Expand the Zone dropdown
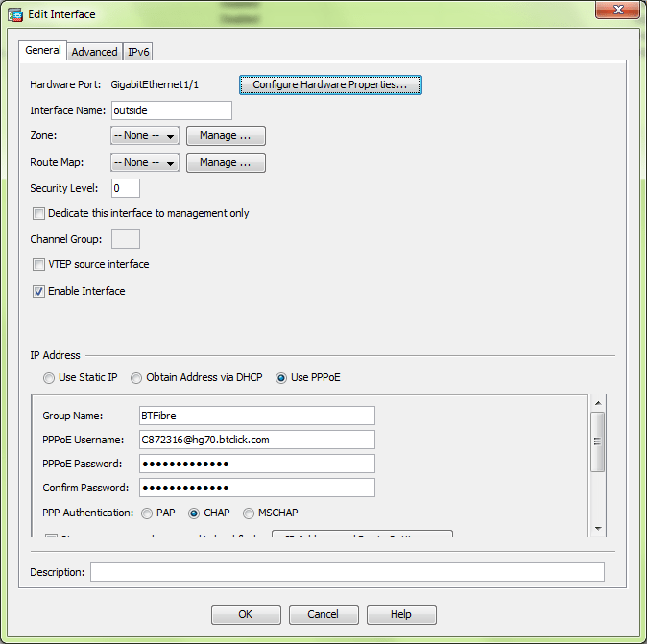The height and width of the screenshot is (644, 647). (145, 136)
